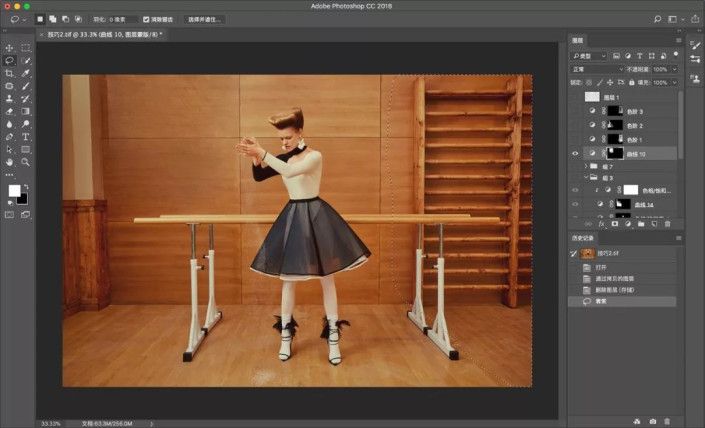Screen dimensions: 705x428
Task: Open the search icon in options bar
Action: pyautogui.click(x=657, y=19)
